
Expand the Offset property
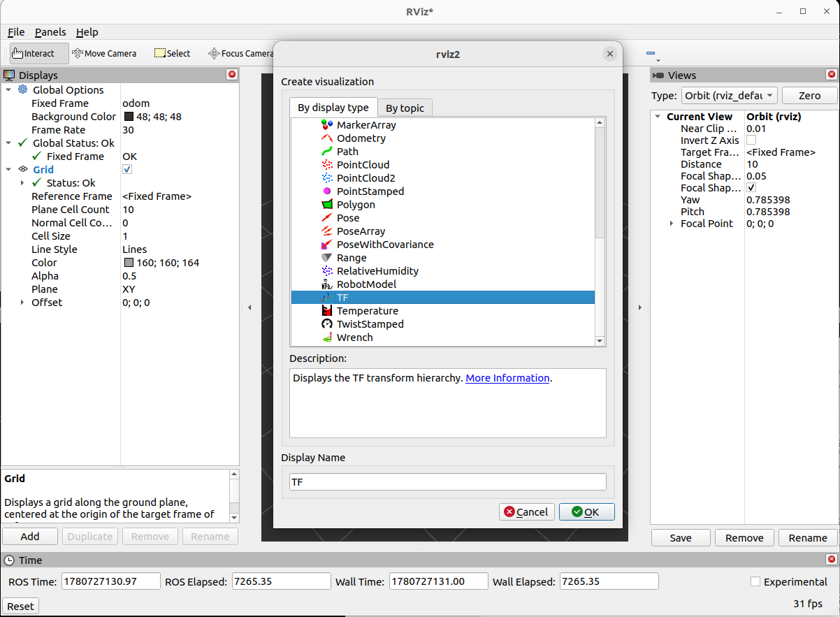pos(22,303)
